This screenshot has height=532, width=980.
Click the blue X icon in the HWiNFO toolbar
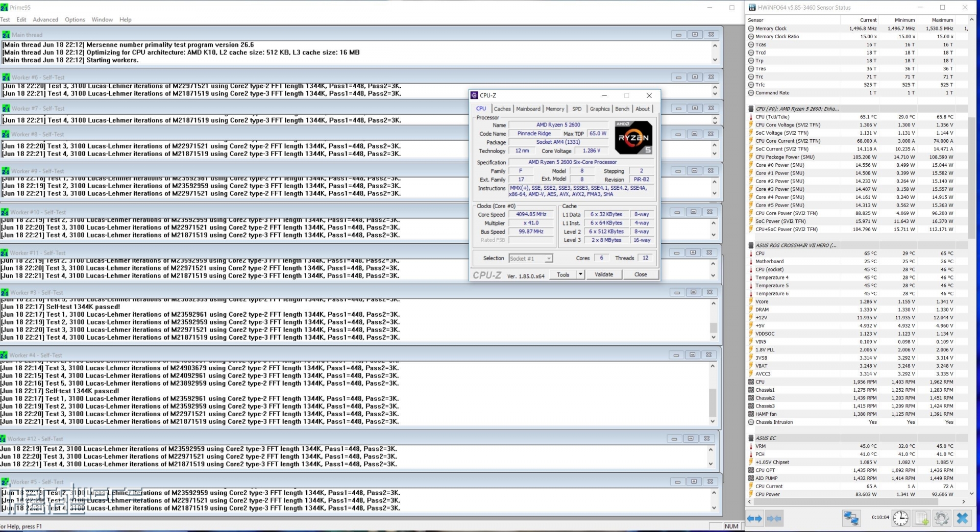click(962, 518)
